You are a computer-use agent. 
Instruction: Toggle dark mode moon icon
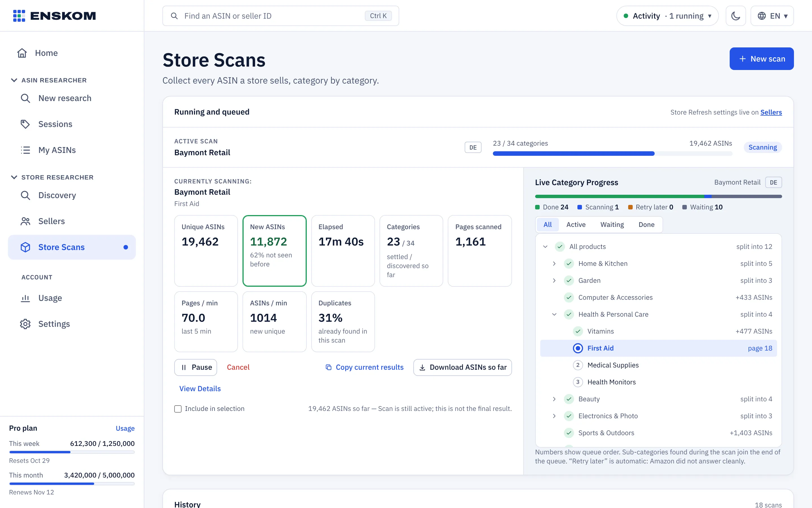click(736, 16)
